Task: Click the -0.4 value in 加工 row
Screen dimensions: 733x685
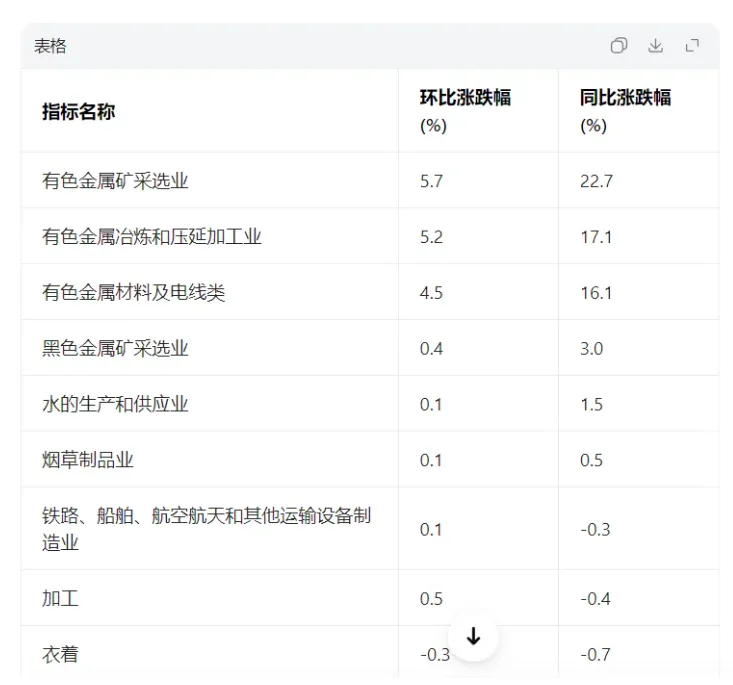Action: [x=595, y=598]
